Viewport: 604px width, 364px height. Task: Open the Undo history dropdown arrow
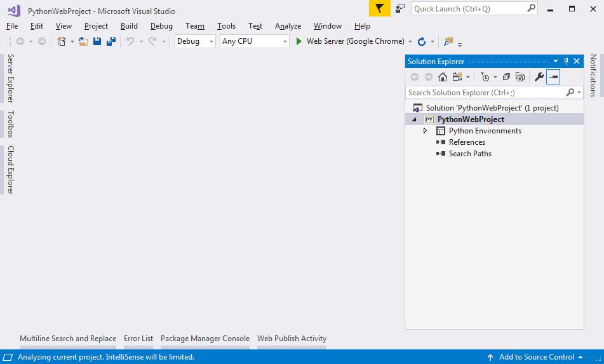(x=142, y=41)
